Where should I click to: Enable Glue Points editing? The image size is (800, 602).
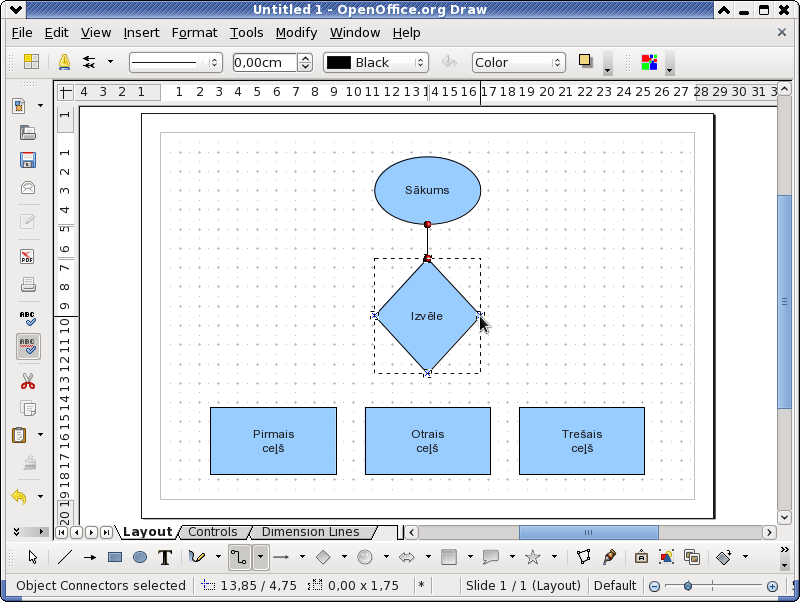tap(609, 557)
